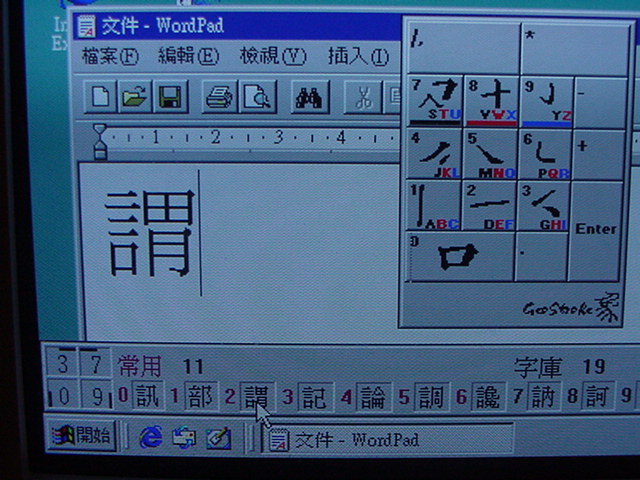This screenshot has height=480, width=640.
Task: Open the 檔案(F) menu
Action: tap(110, 56)
